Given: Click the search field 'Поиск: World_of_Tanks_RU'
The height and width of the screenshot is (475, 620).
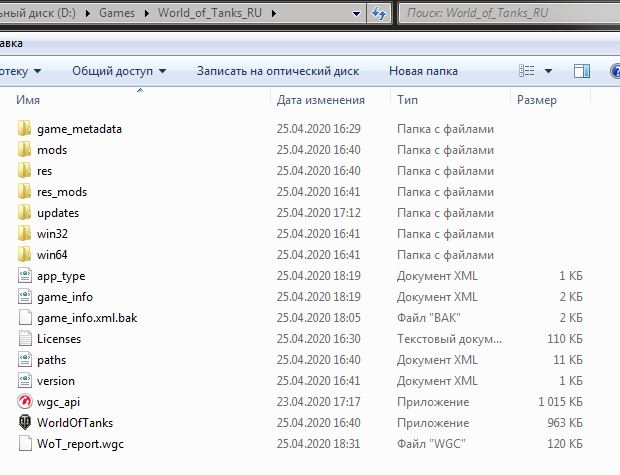Looking at the screenshot, I should 505,14.
